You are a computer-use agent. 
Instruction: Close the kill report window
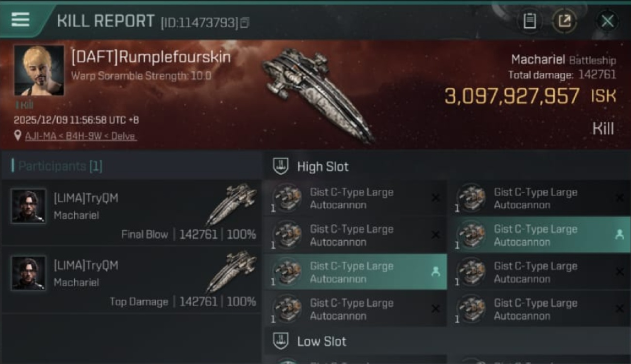pyautogui.click(x=607, y=21)
